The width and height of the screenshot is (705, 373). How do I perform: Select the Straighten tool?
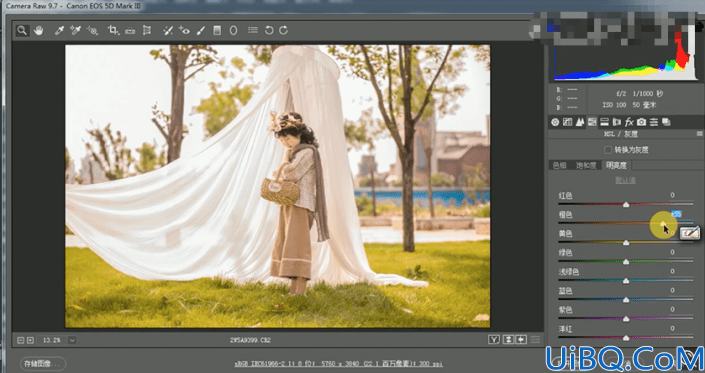tap(130, 31)
